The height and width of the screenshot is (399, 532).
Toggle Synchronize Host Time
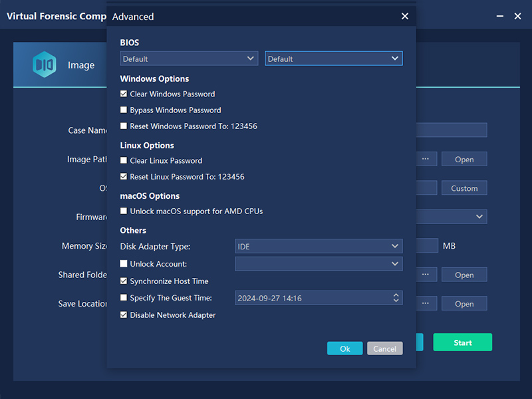click(x=124, y=281)
